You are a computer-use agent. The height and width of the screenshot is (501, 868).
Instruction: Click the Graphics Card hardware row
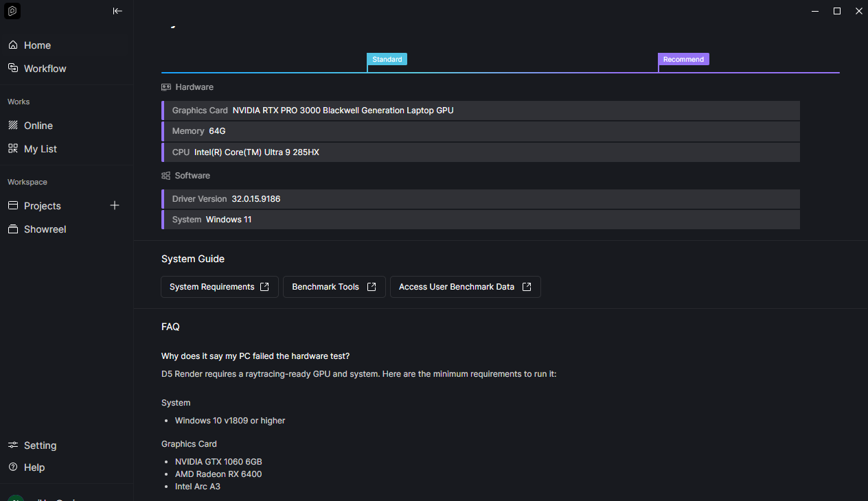(480, 110)
